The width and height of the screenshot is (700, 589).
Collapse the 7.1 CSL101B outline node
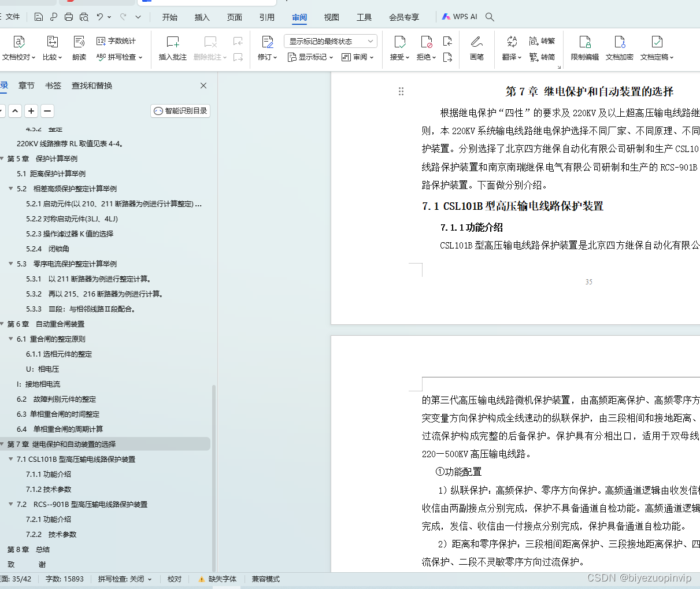[11, 459]
